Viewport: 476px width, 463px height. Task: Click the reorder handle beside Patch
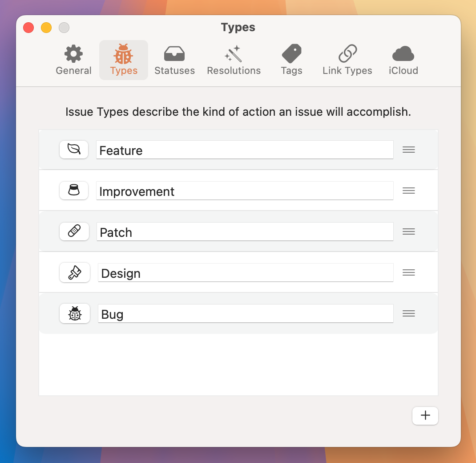[x=408, y=231]
